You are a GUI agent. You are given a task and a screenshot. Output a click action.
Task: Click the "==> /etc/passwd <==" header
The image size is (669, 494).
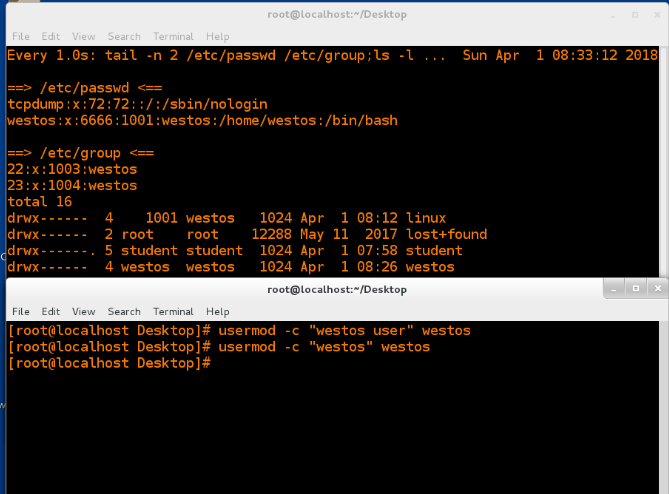click(84, 88)
